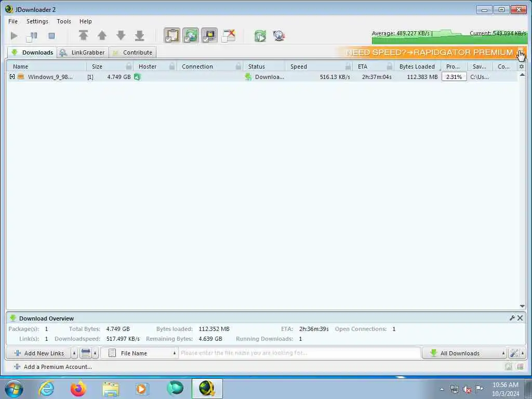Click the Rapidgator Premium speed banner
Image resolution: width=532 pixels, height=399 pixels.
point(429,52)
